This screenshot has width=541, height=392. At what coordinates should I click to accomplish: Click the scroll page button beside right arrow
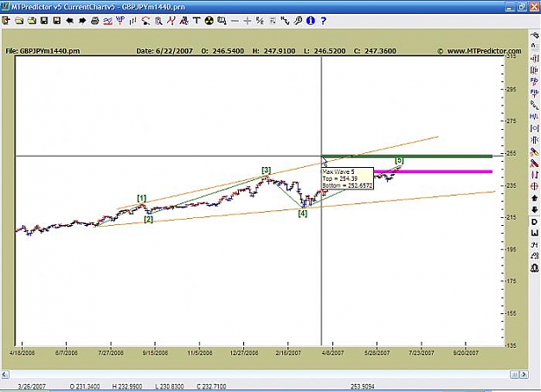click(514, 375)
